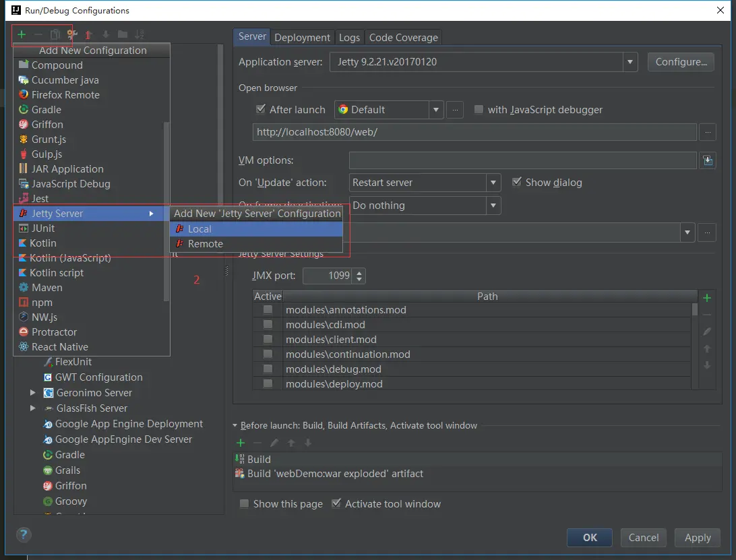736x560 pixels.
Task: Select Compound in the Add New Configuration list
Action: point(92,65)
